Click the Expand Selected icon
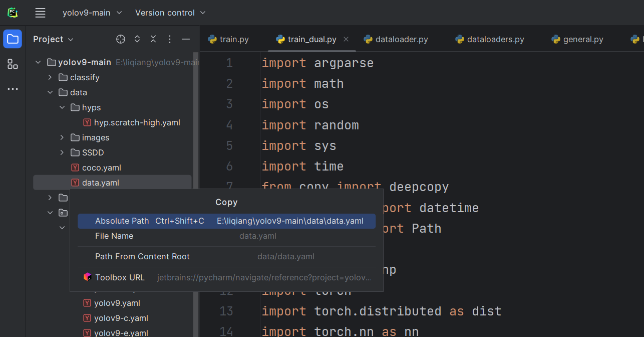The width and height of the screenshot is (644, 337). click(x=137, y=39)
